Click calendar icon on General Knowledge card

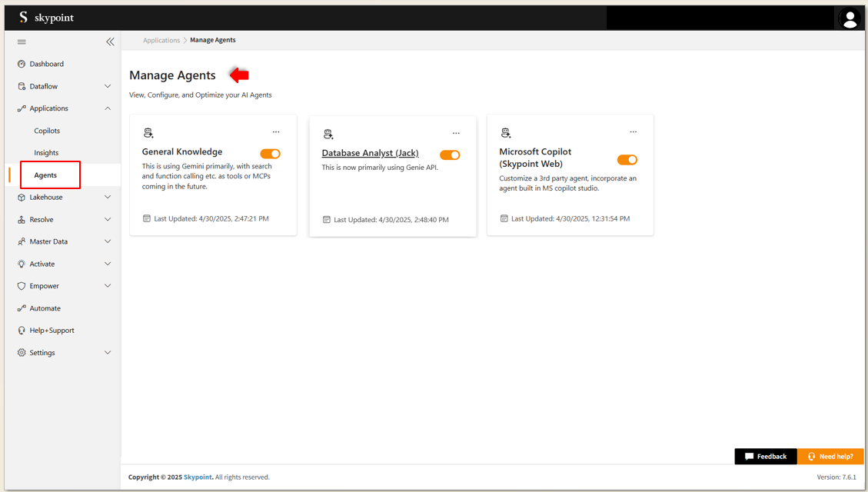pos(147,218)
